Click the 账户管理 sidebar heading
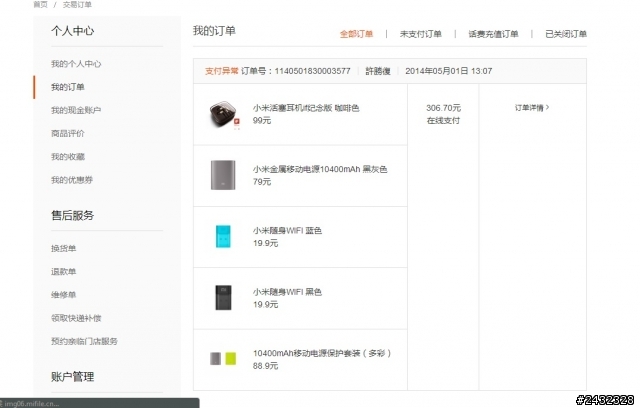This screenshot has width=640, height=408. (x=73, y=377)
